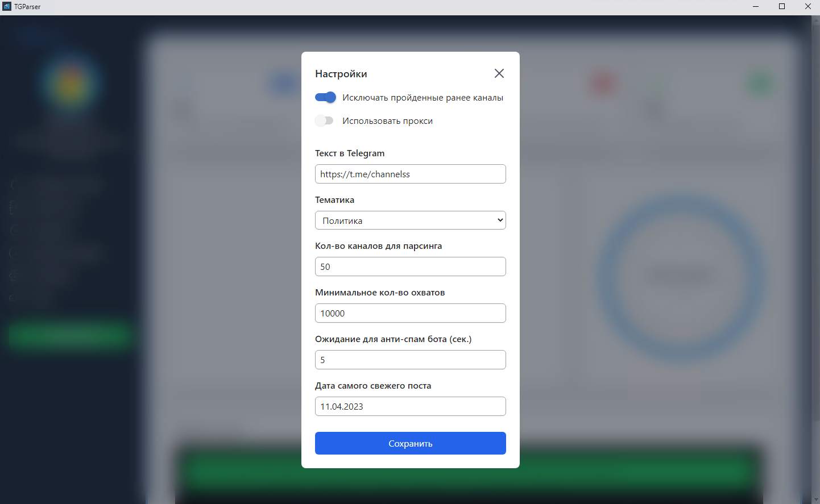Click the Исключать пройденные ранее каналы label
The height and width of the screenshot is (504, 820).
(x=423, y=98)
